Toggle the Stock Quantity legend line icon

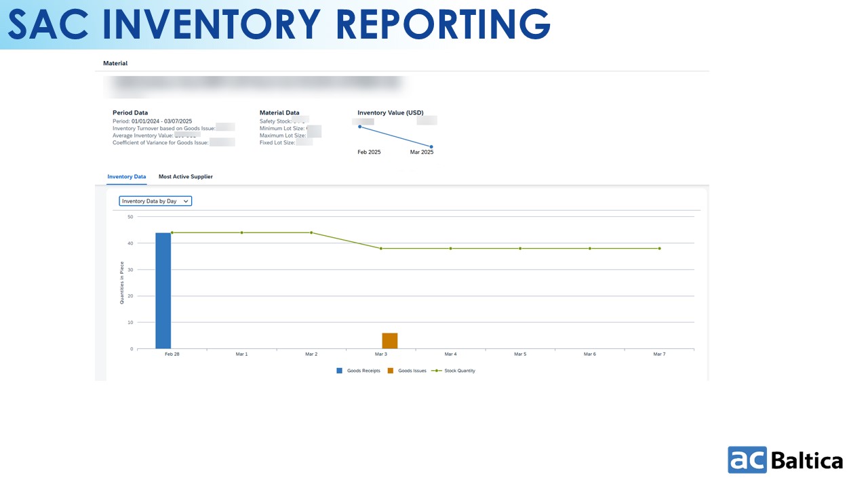pos(437,371)
